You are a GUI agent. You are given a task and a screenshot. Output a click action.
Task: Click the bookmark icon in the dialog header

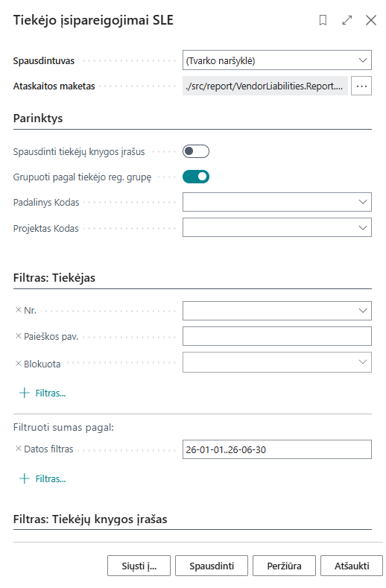click(x=323, y=20)
